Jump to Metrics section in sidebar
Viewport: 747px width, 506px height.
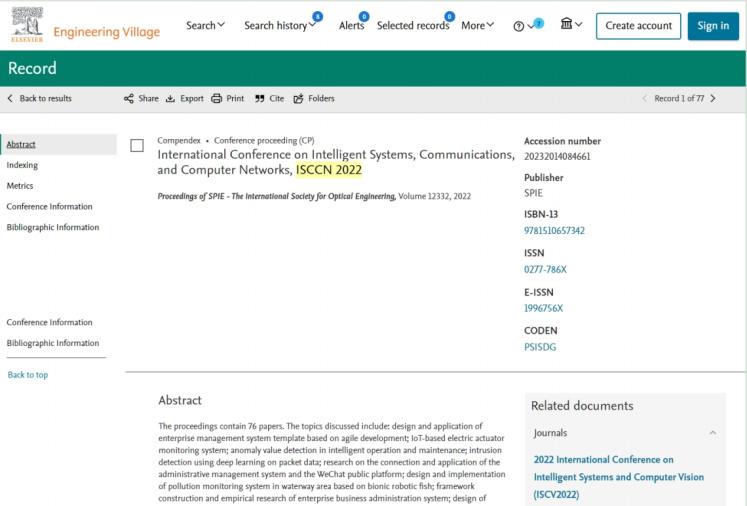click(x=19, y=186)
